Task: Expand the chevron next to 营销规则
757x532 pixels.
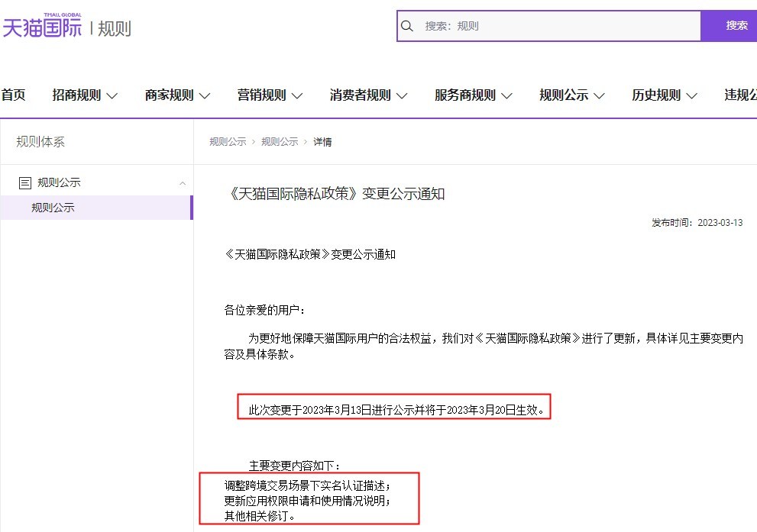Action: click(297, 96)
